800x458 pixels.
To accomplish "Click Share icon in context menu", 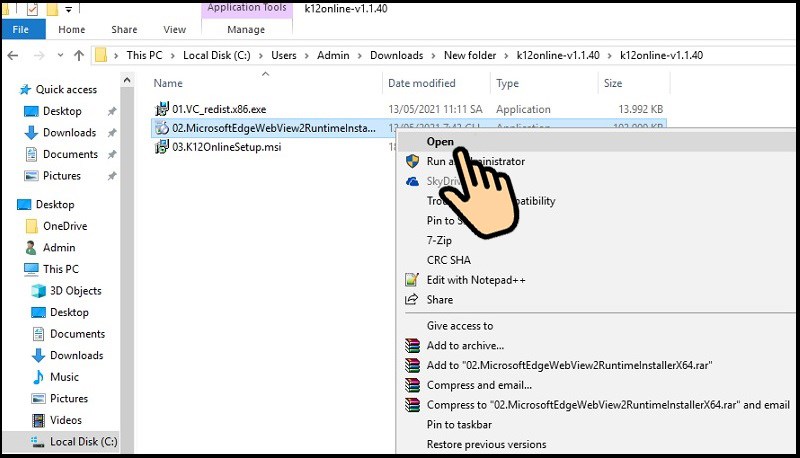I will coord(412,299).
